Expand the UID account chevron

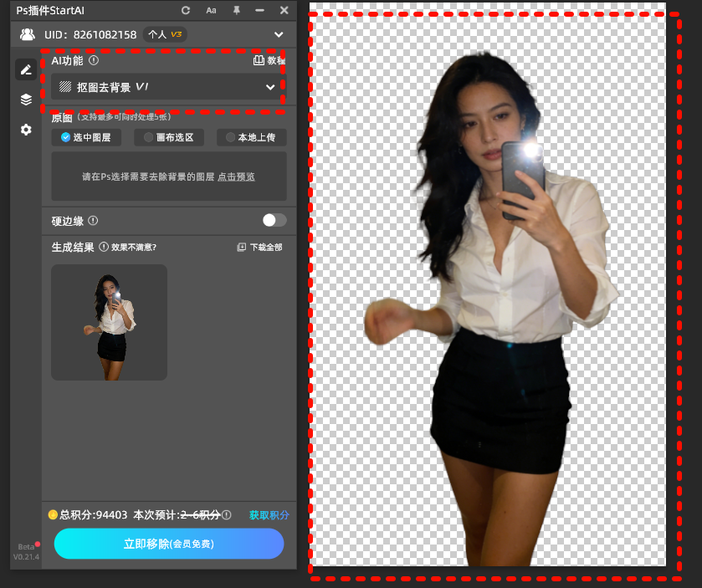tap(279, 34)
